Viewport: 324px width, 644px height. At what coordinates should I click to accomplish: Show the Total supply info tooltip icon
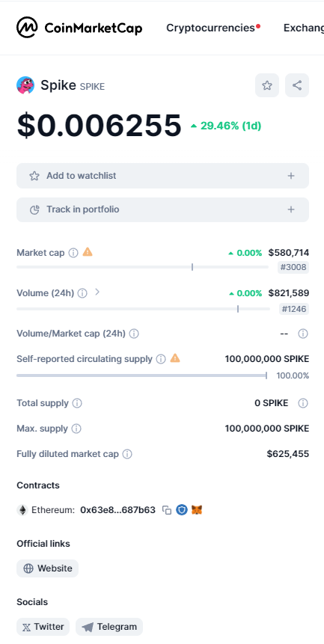tap(77, 403)
